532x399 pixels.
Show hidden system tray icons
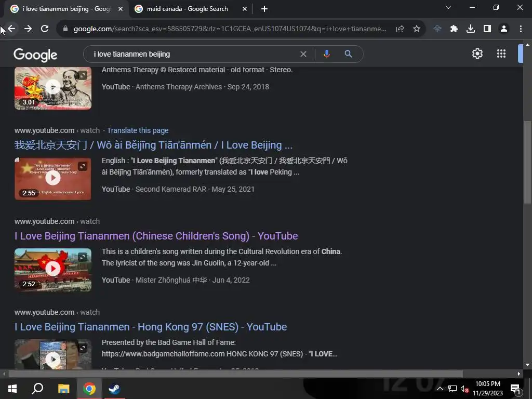click(x=440, y=389)
